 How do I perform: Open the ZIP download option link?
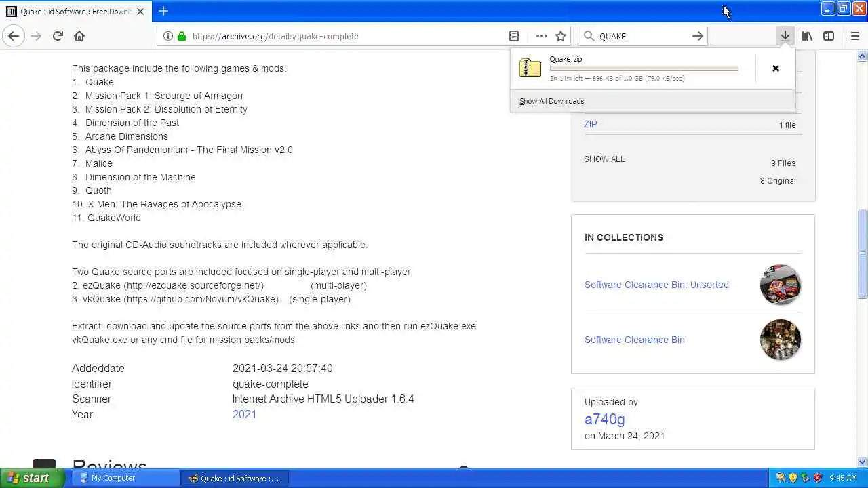[590, 124]
